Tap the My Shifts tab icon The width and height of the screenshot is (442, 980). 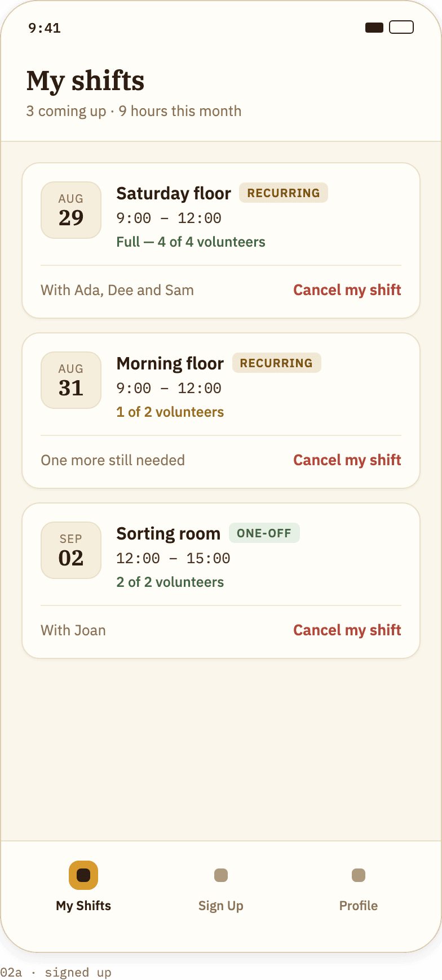point(83,875)
